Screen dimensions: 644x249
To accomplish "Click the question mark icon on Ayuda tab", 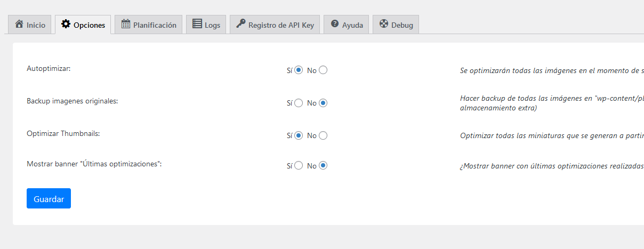I will pyautogui.click(x=335, y=24).
